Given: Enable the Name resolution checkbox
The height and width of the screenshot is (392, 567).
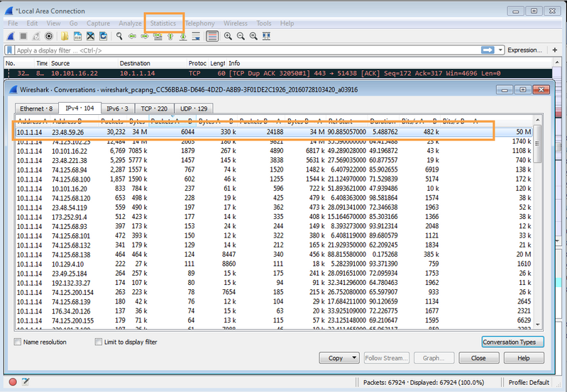Looking at the screenshot, I should point(18,342).
